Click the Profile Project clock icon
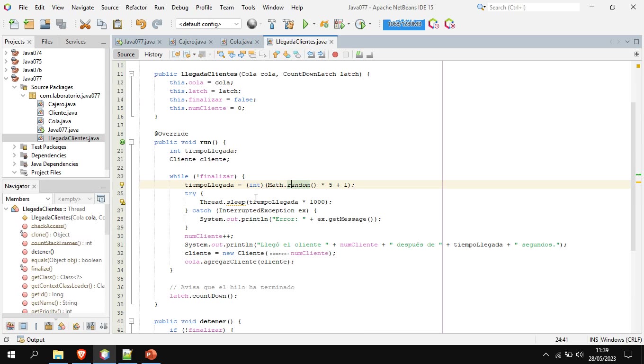Screen dimensions: 644x364 pos(360,24)
